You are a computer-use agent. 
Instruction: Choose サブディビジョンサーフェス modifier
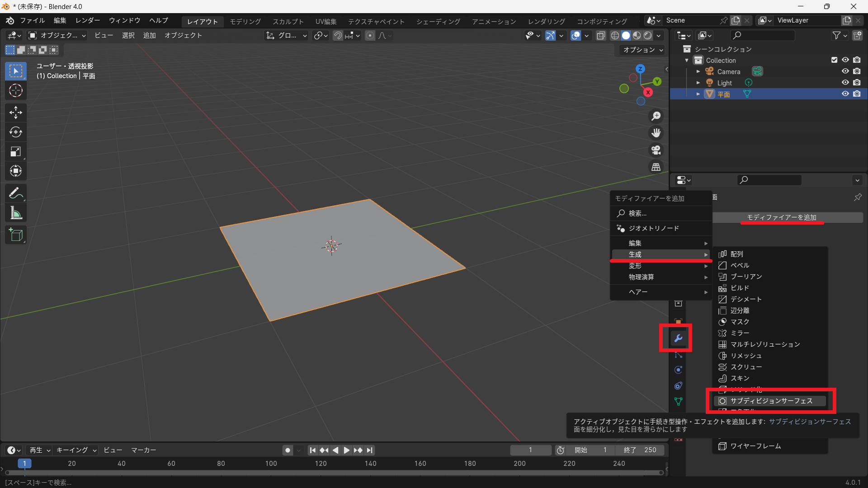[771, 401]
